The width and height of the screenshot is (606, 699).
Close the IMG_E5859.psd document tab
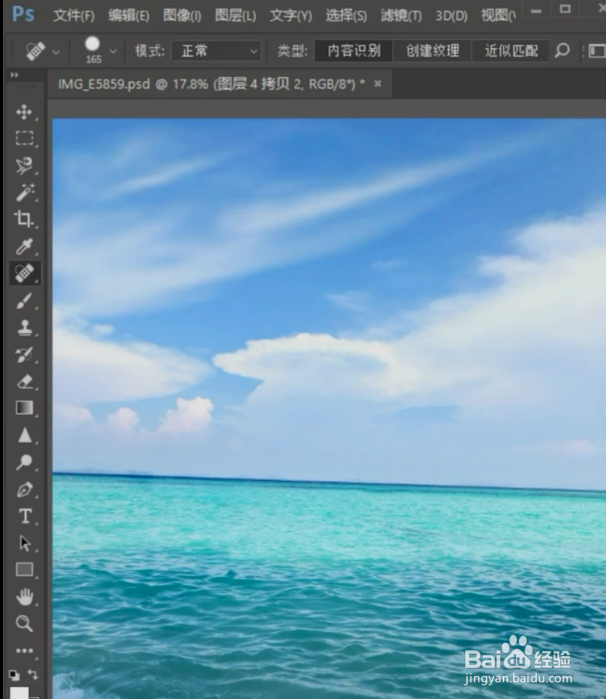pyautogui.click(x=378, y=83)
